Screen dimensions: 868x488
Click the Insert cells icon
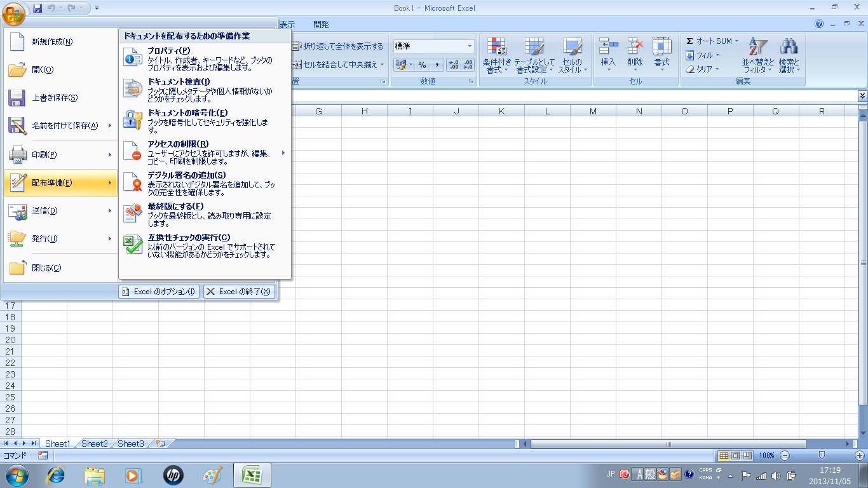[608, 55]
